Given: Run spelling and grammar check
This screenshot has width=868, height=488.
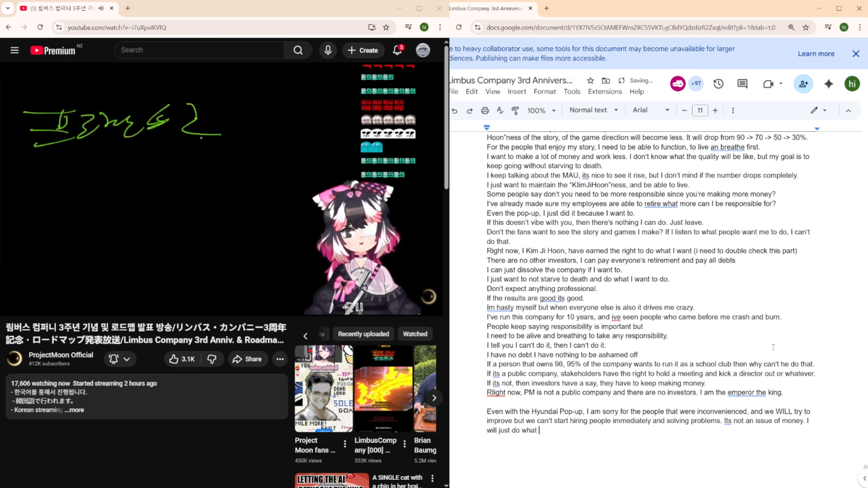Looking at the screenshot, I should pyautogui.click(x=500, y=110).
